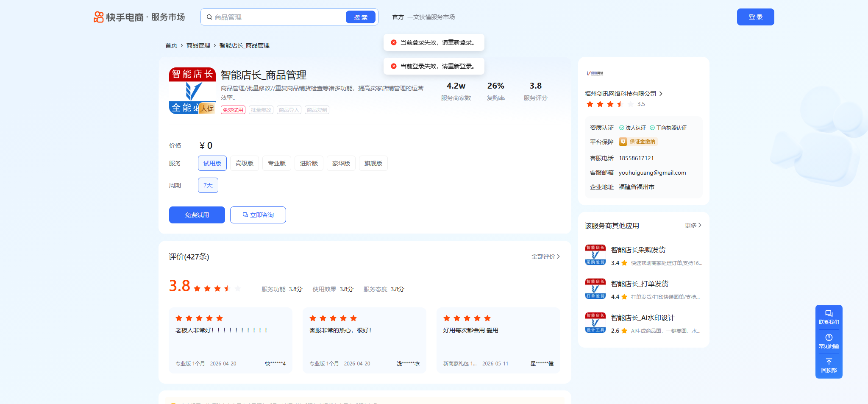Open review card 客服非常的热心

pos(364,340)
